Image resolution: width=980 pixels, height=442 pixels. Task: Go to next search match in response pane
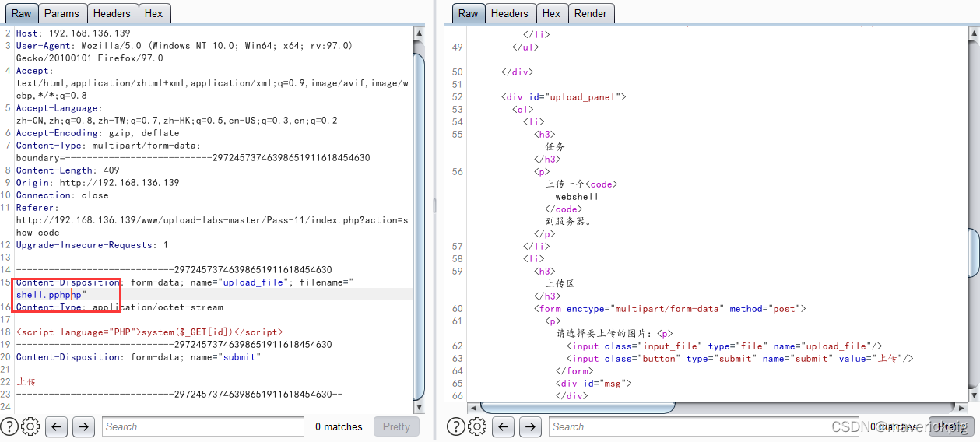pos(530,426)
